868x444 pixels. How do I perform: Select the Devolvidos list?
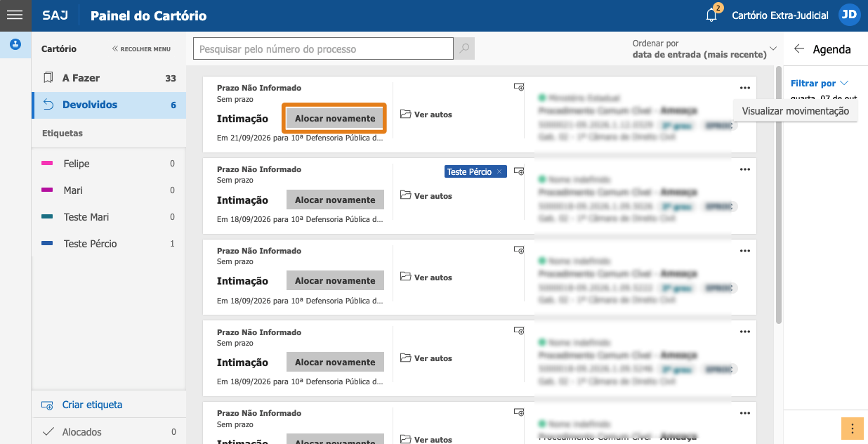coord(109,105)
